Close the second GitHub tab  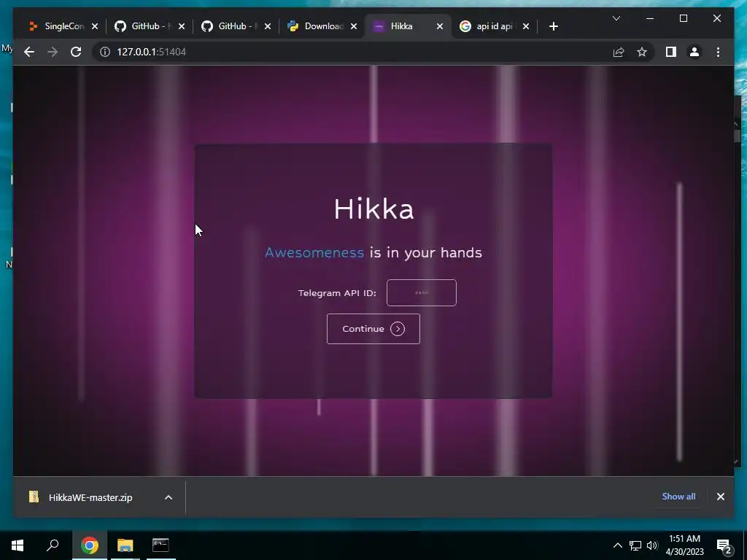tap(267, 27)
